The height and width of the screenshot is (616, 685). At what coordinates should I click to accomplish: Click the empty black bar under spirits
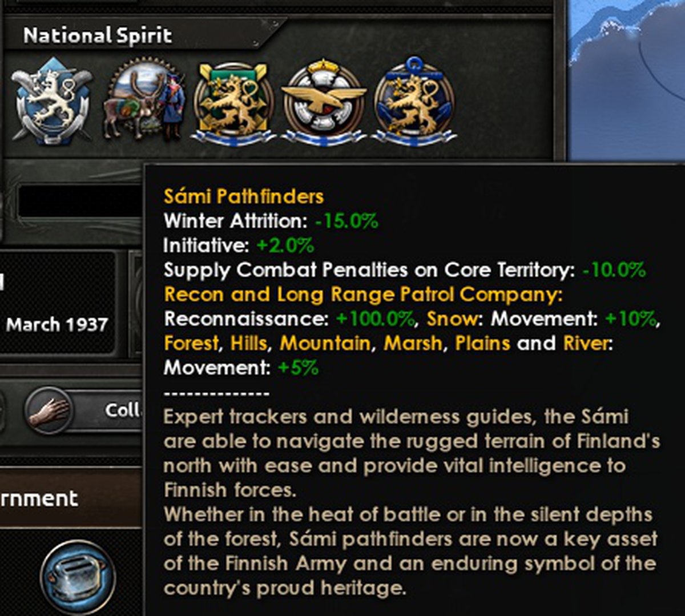80,201
